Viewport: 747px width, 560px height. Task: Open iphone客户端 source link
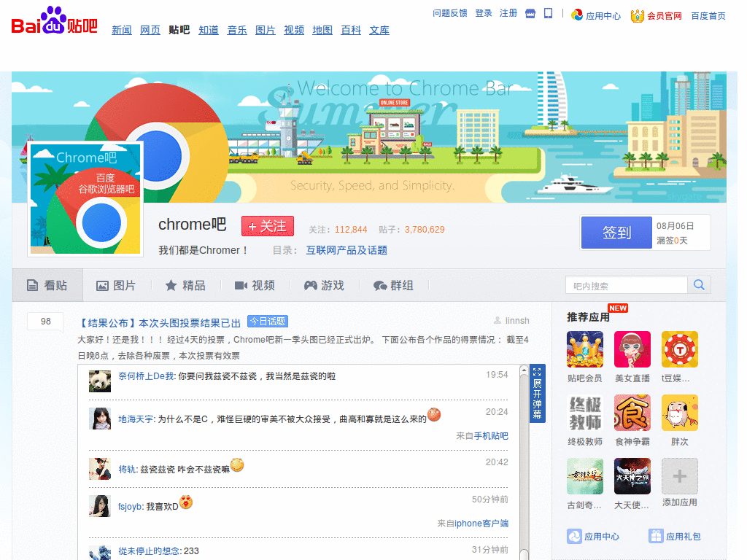point(481,524)
